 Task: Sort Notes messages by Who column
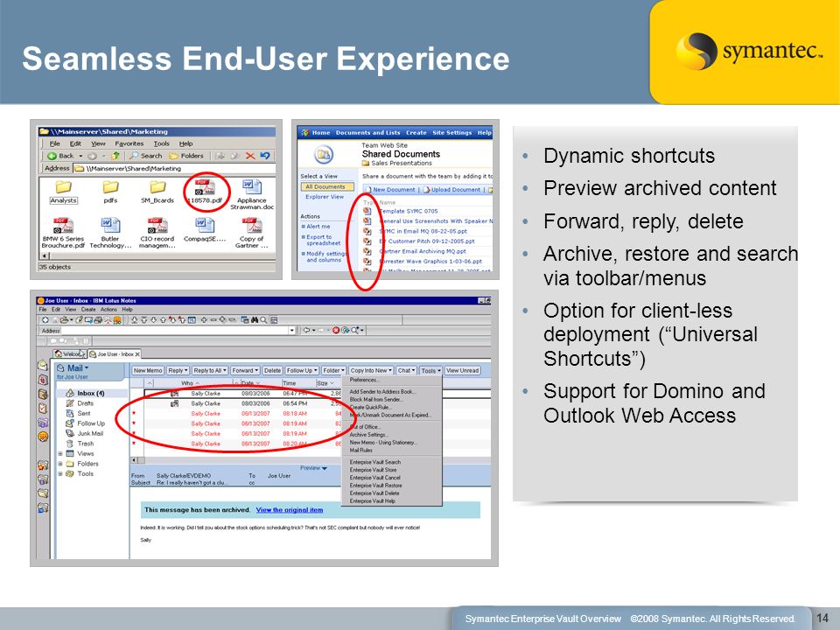[190, 383]
